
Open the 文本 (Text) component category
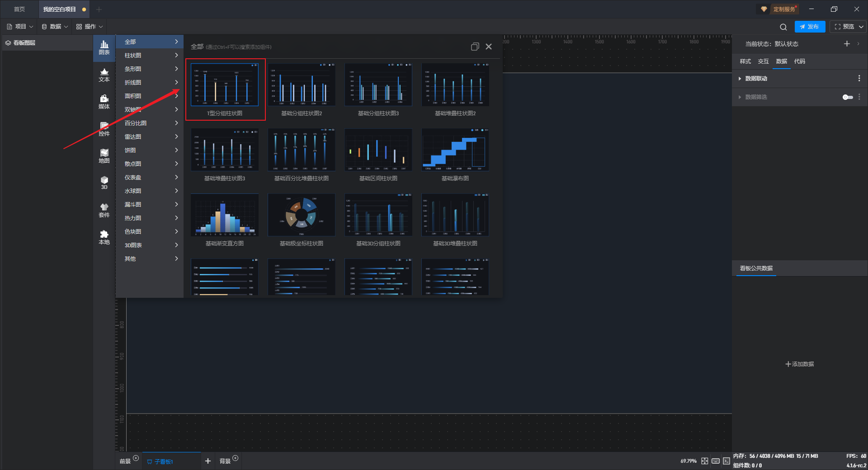click(x=104, y=75)
